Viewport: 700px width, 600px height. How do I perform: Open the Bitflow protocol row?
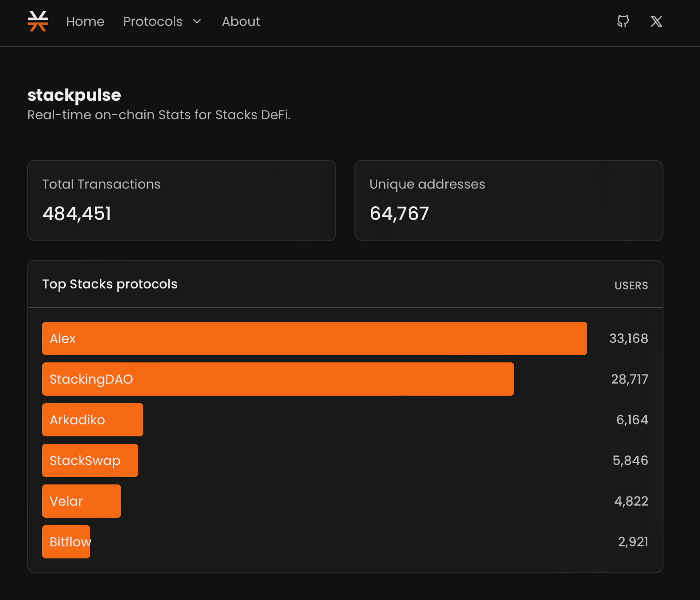coord(345,542)
